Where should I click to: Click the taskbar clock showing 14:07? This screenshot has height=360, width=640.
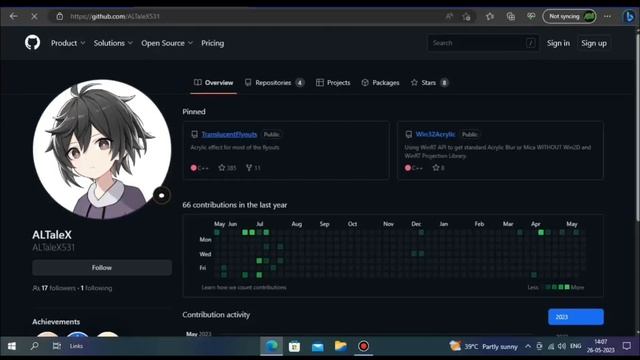[600, 346]
